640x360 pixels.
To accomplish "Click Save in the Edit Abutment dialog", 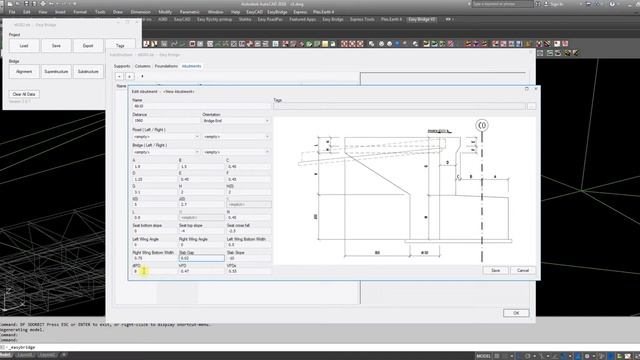I will (496, 270).
